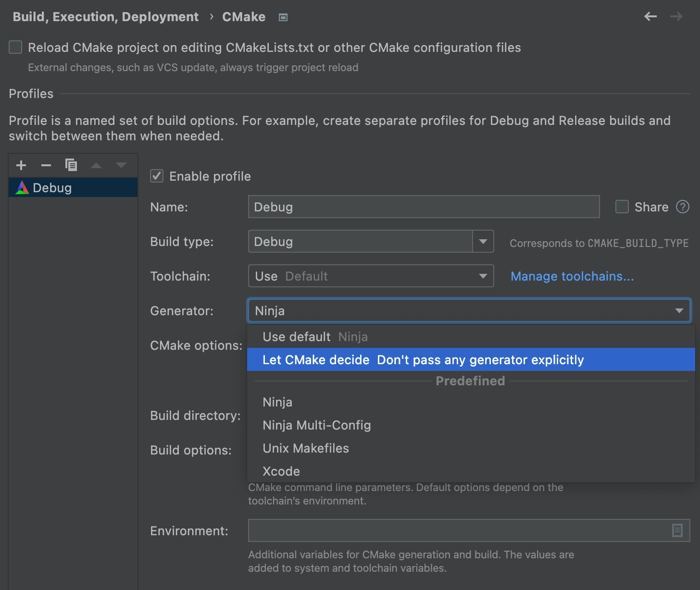Click the CMake options label
Screen dimensions: 700x590
pos(196,345)
